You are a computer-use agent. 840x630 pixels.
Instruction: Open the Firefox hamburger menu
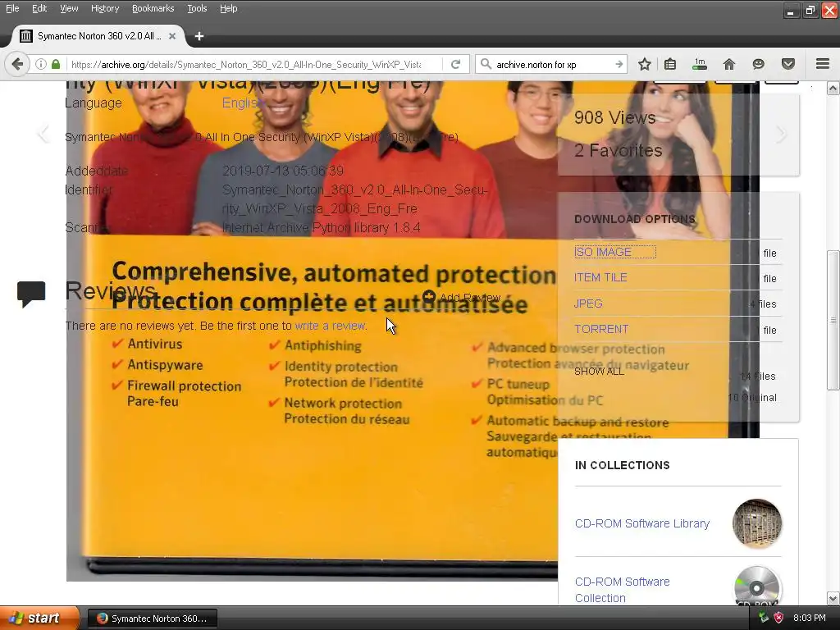[823, 64]
